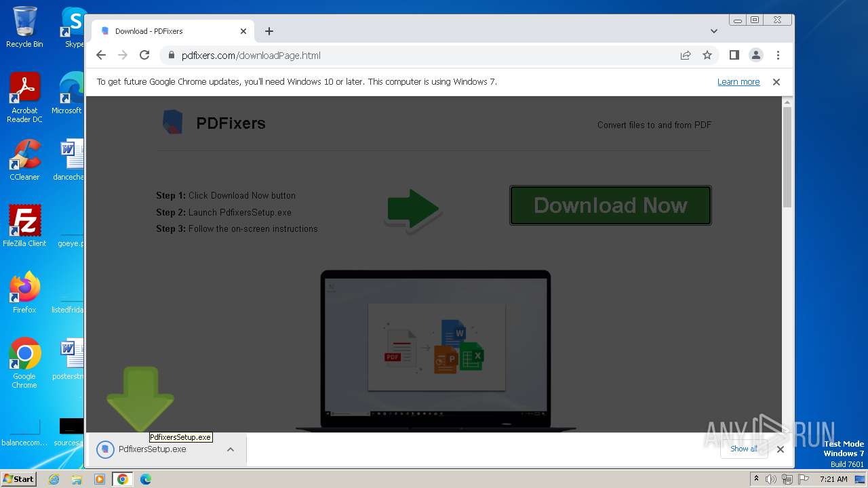
Task: Expand PdfixersSetup.exe download options arrow
Action: point(231,449)
